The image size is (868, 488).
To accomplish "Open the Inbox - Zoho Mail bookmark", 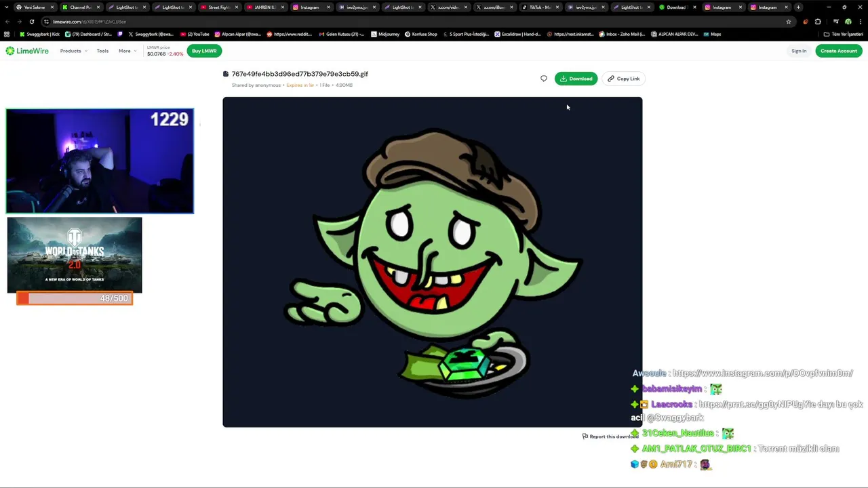I will tap(622, 34).
